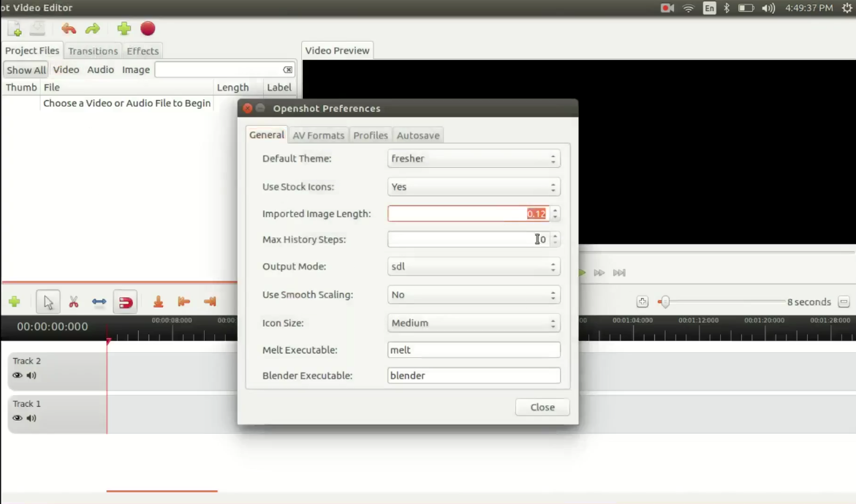Filter project files by Image

tap(136, 70)
